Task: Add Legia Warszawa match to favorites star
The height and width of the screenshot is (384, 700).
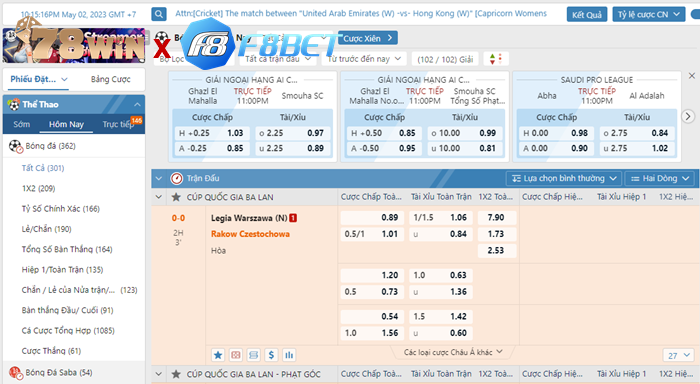Action: click(x=218, y=355)
